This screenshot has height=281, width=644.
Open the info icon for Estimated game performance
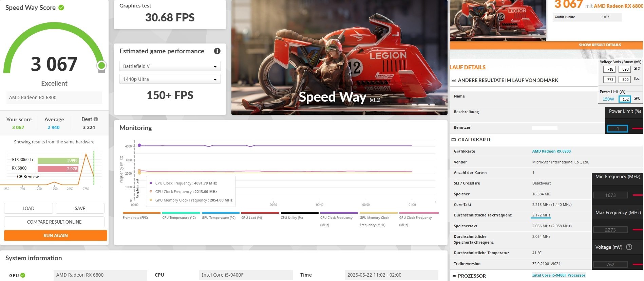tap(217, 51)
